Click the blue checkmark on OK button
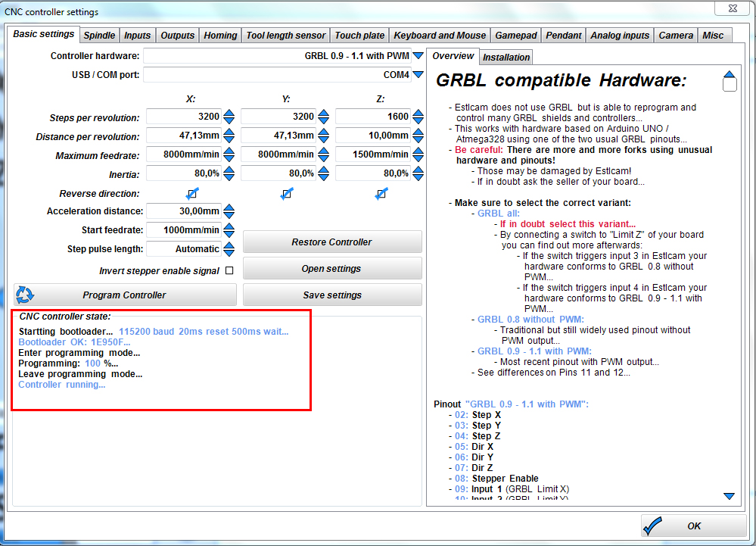Screen dimensions: 756x546 click(654, 526)
